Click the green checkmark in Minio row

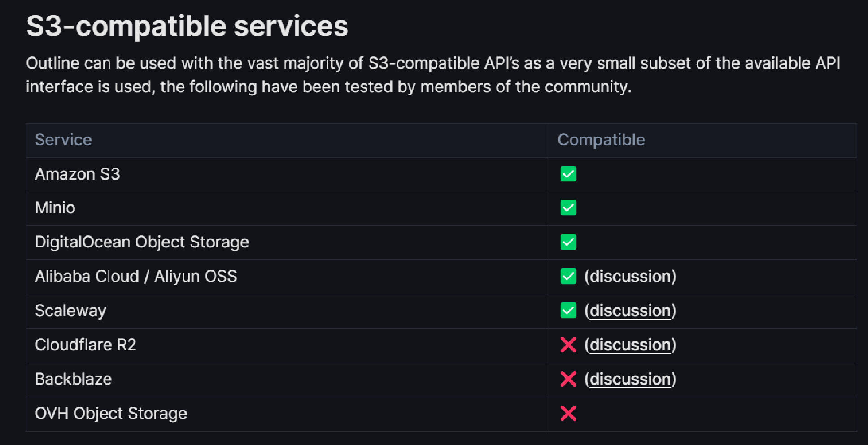pos(568,208)
